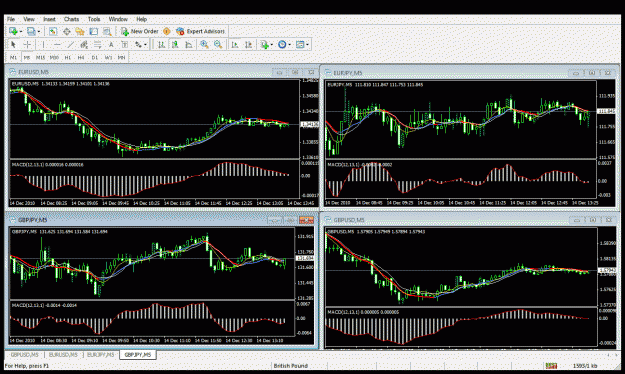Draw a vertical line tool
This screenshot has width=625, height=374.
(43, 45)
